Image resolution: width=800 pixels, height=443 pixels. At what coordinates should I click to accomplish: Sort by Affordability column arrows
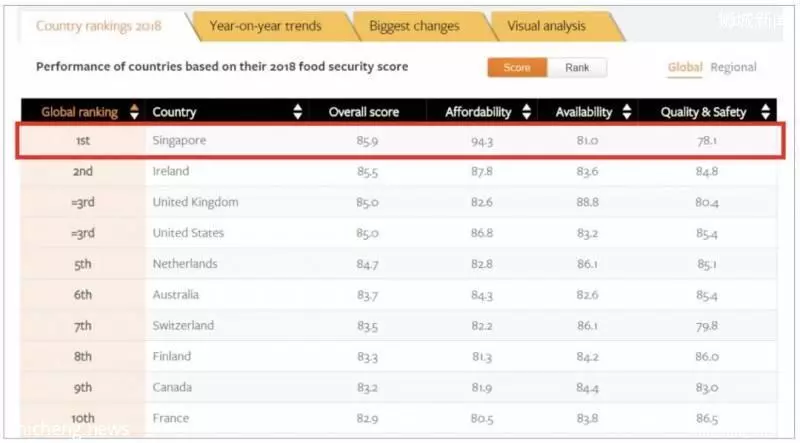click(527, 112)
